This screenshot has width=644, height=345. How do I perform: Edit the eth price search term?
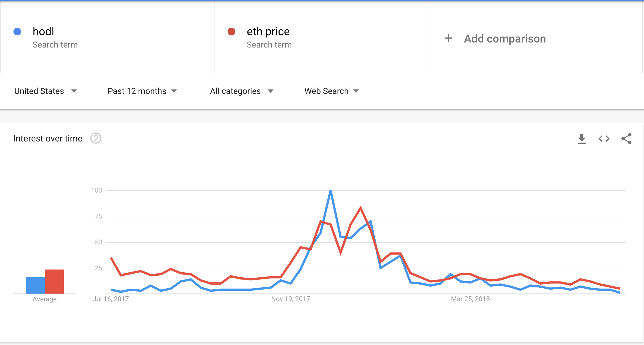321,37
